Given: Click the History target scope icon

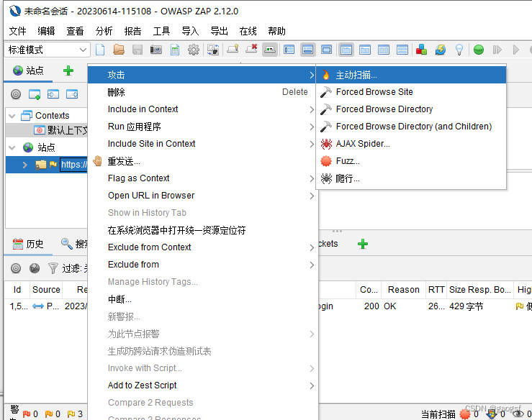Looking at the screenshot, I should click(16, 268).
